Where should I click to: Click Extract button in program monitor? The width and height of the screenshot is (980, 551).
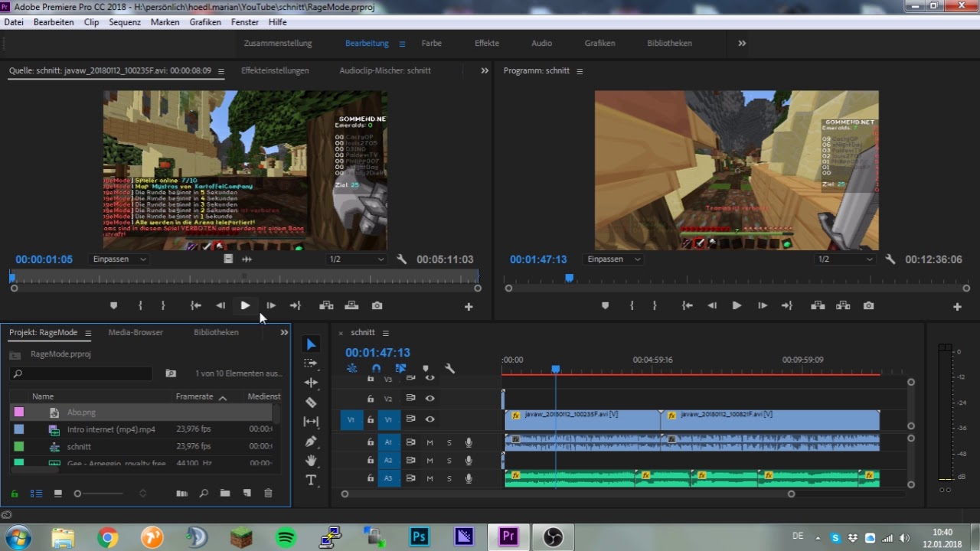click(843, 305)
